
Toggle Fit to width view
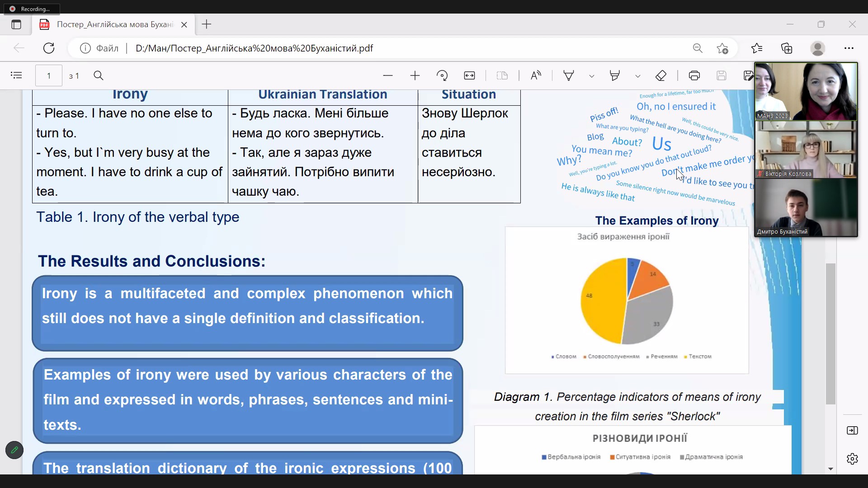(x=470, y=75)
